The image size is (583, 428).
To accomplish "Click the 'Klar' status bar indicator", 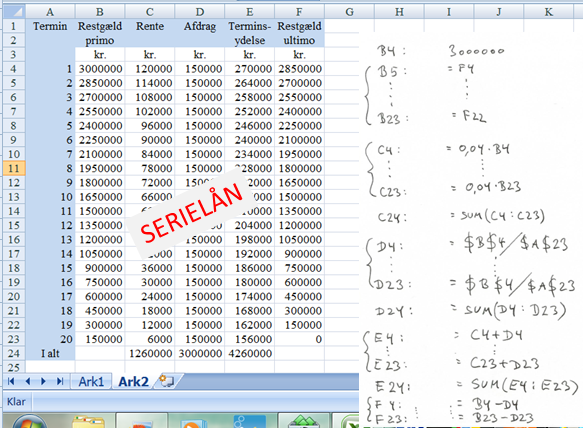I will point(16,402).
